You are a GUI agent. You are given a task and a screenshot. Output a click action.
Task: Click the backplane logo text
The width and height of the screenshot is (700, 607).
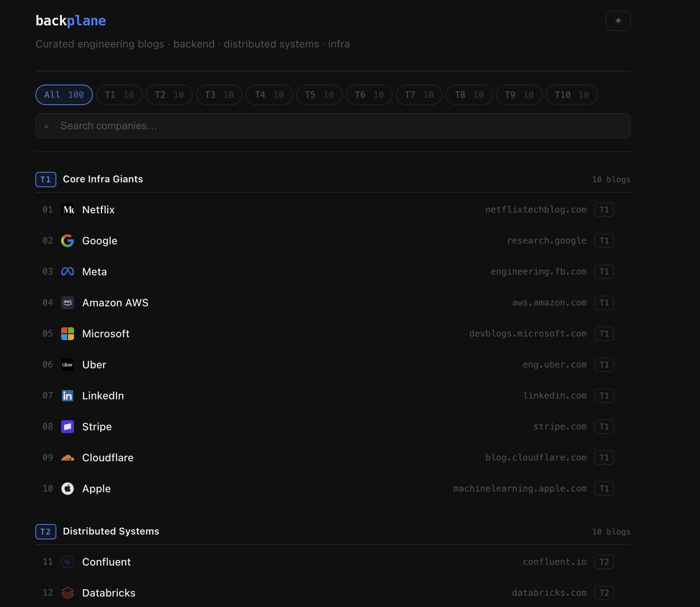pos(71,21)
